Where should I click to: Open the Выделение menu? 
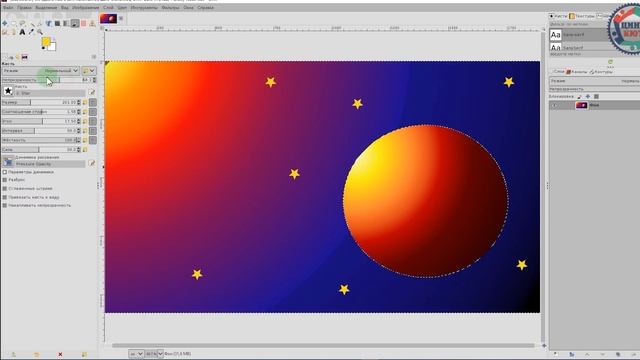(46, 7)
